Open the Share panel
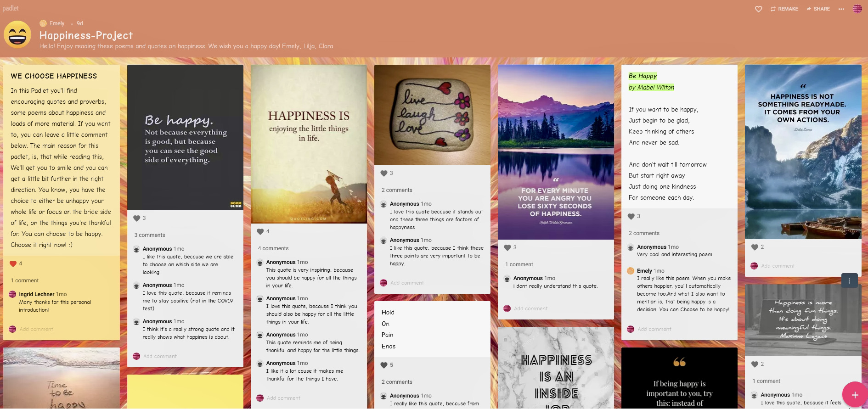868x409 pixels. coord(818,9)
